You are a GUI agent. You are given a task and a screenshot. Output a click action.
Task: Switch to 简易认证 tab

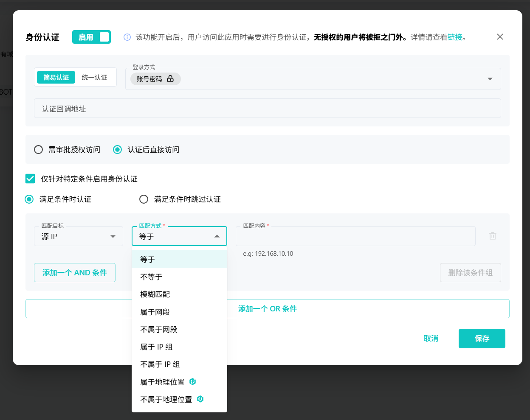[x=56, y=77]
